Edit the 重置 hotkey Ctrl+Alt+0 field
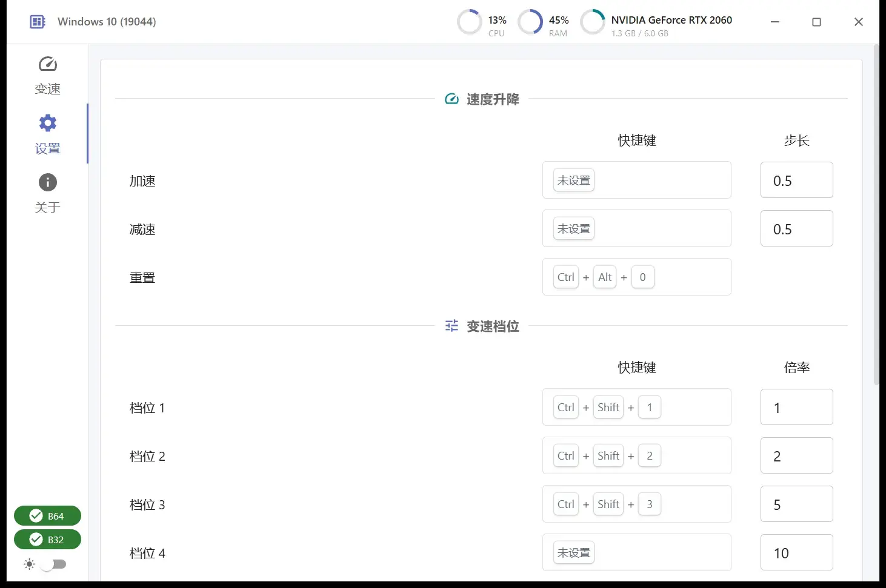The height and width of the screenshot is (588, 886). tap(636, 277)
